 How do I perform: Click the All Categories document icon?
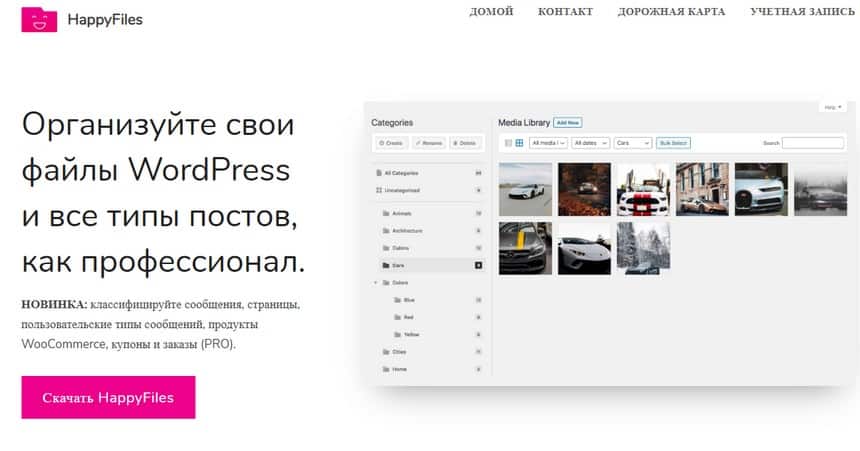[x=378, y=173]
